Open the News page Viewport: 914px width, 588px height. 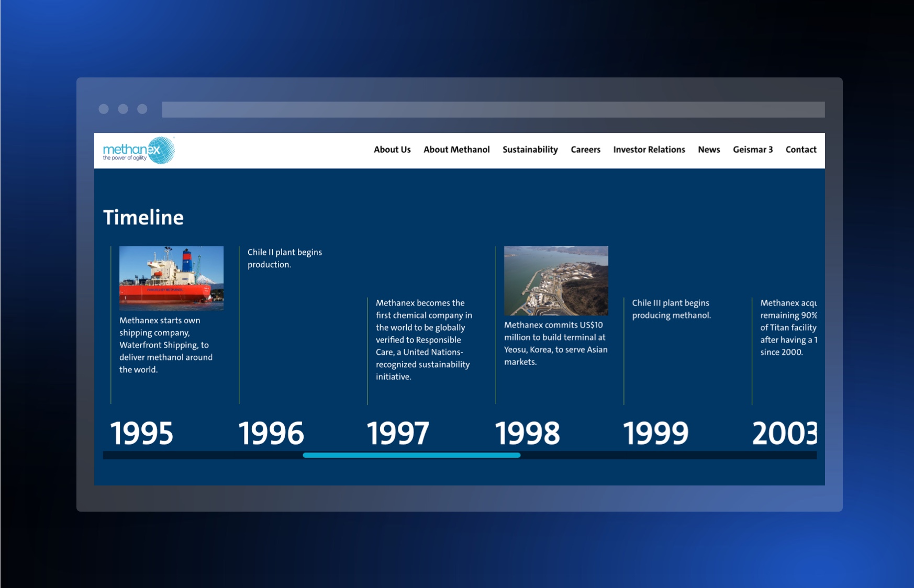coord(709,150)
